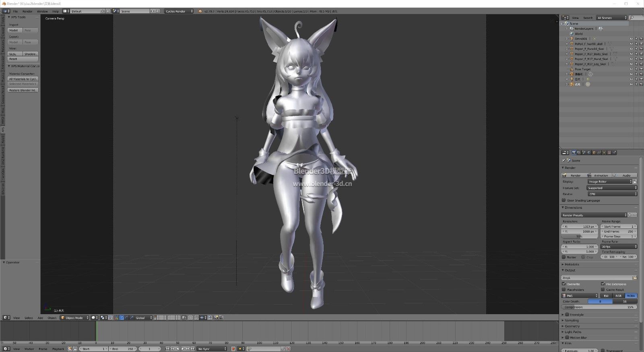Open the Feature Set Supported dropdown
Screen dimensions: 644x352
pos(612,188)
